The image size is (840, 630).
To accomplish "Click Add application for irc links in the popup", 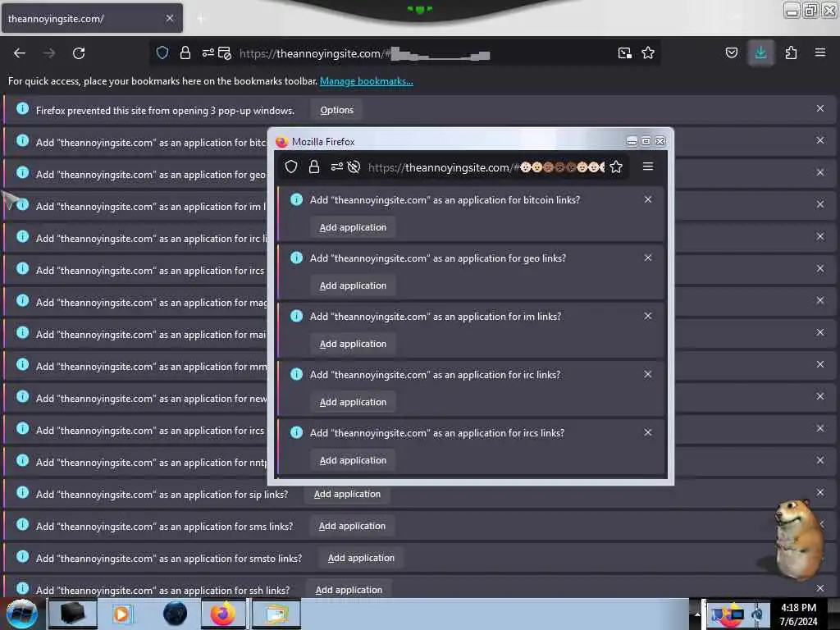I will (353, 402).
